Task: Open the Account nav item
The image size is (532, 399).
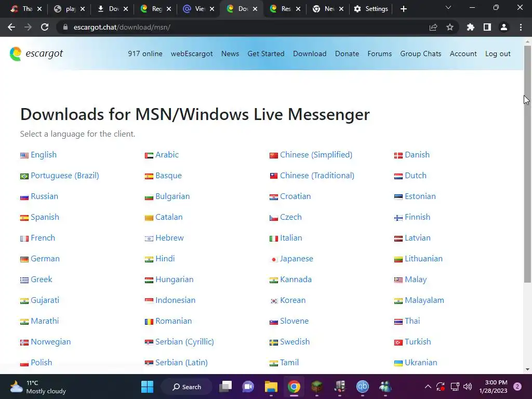Action: (x=463, y=54)
